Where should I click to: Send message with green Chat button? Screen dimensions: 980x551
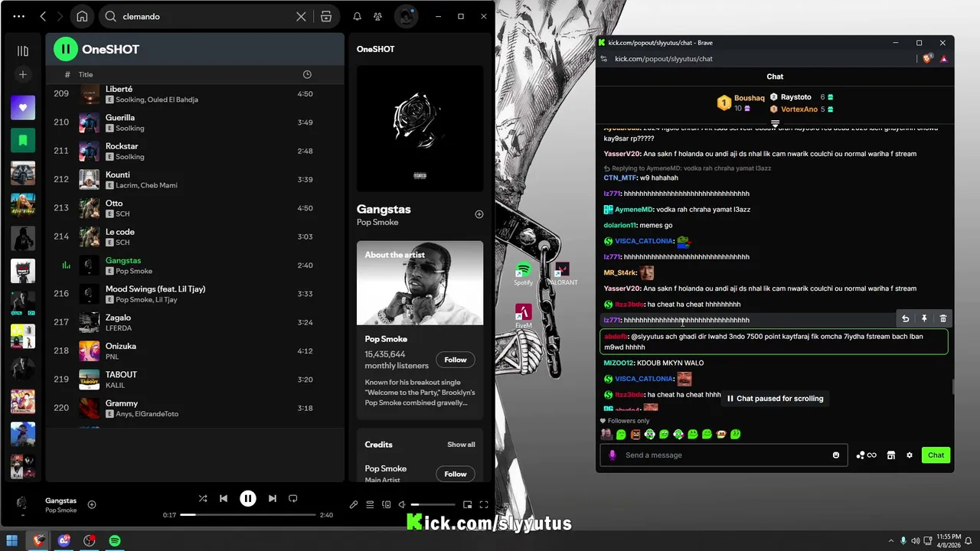936,455
